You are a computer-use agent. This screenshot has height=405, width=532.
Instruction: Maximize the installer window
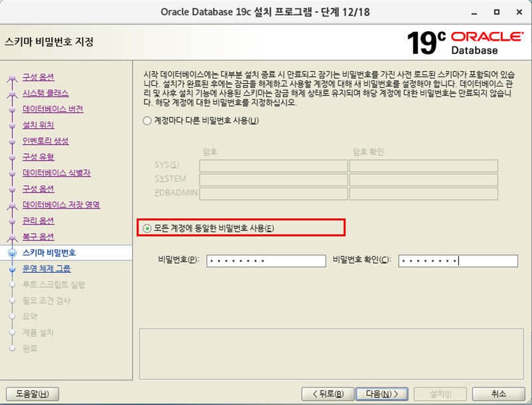(497, 12)
